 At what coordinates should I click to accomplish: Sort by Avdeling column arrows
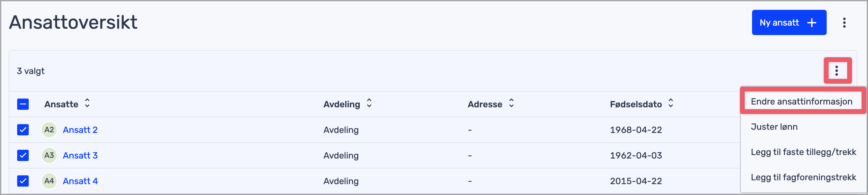click(369, 103)
